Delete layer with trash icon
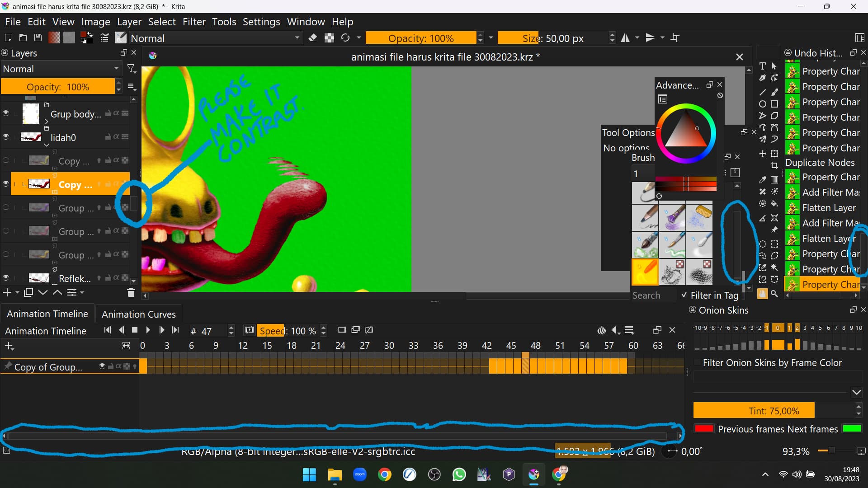This screenshot has width=868, height=488. (131, 293)
